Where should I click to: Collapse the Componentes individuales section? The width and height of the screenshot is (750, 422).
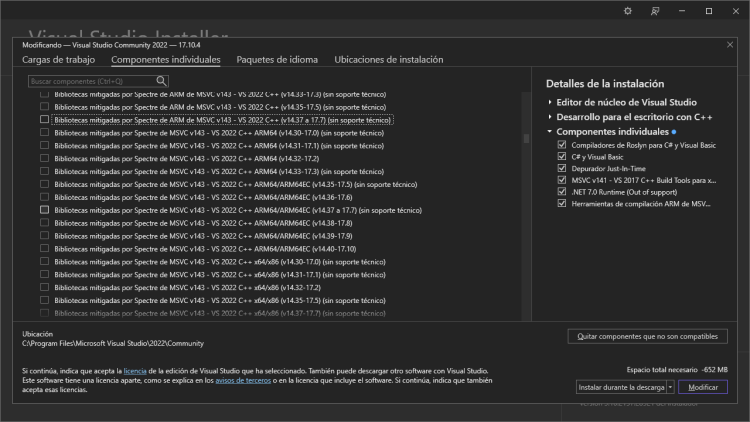(x=550, y=132)
